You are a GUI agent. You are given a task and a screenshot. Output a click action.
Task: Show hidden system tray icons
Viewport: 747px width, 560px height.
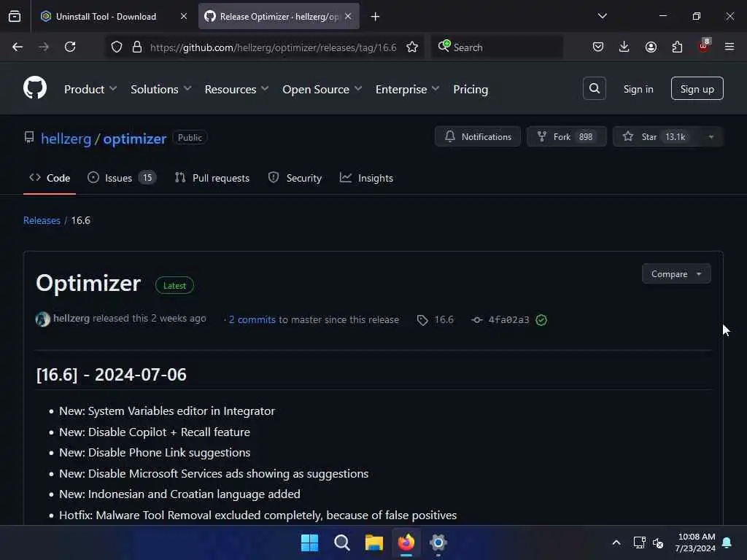click(616, 542)
